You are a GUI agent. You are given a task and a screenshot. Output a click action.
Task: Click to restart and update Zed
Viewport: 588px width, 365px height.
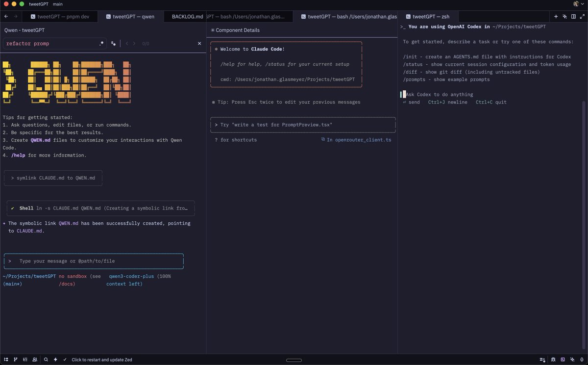pyautogui.click(x=102, y=360)
